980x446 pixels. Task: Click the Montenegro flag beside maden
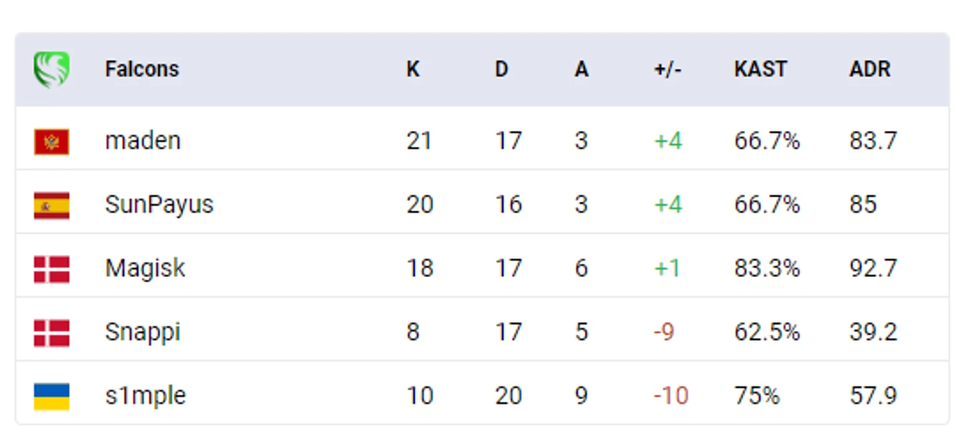(52, 142)
